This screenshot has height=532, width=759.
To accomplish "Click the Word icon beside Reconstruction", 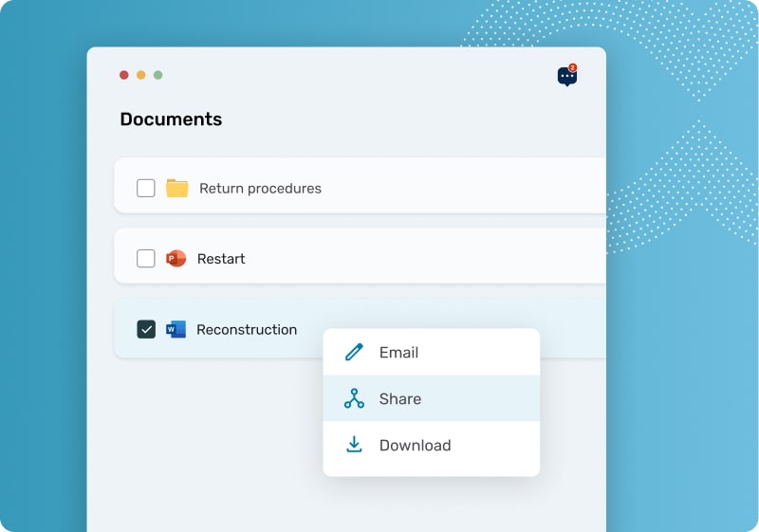I will (x=176, y=329).
